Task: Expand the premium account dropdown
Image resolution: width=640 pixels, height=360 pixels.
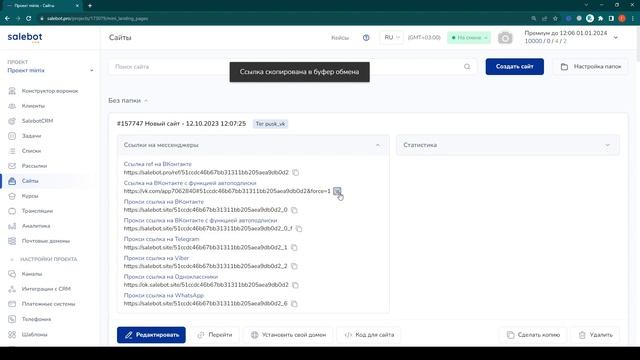Action: (x=616, y=38)
